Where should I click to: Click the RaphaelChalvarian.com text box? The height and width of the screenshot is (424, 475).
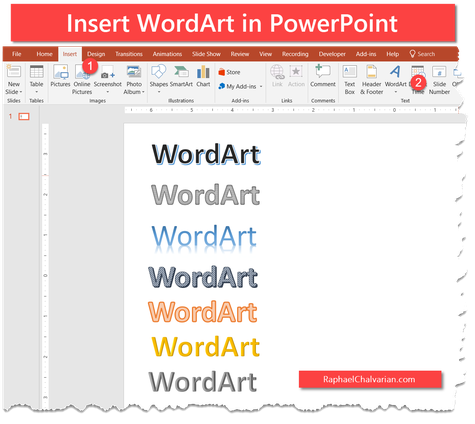point(370,379)
